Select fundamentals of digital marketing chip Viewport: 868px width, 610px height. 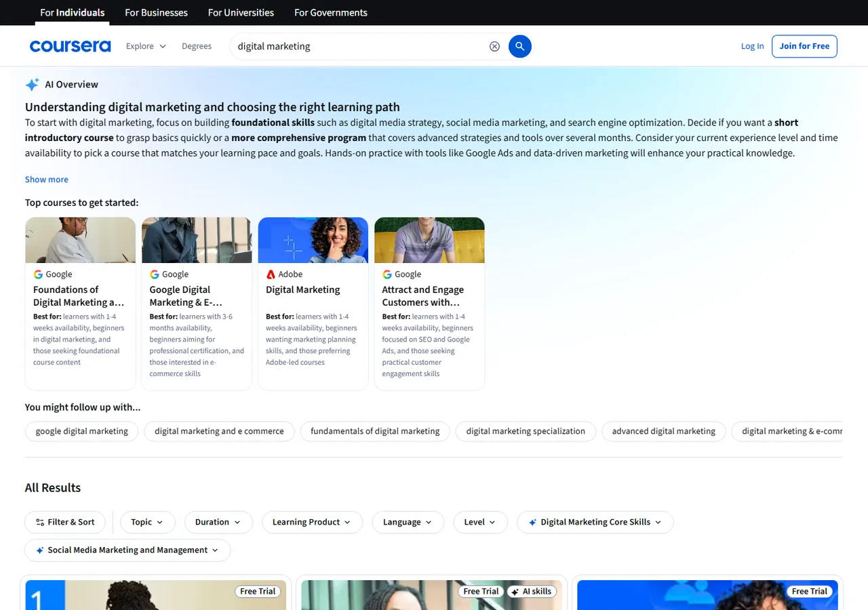click(x=375, y=431)
